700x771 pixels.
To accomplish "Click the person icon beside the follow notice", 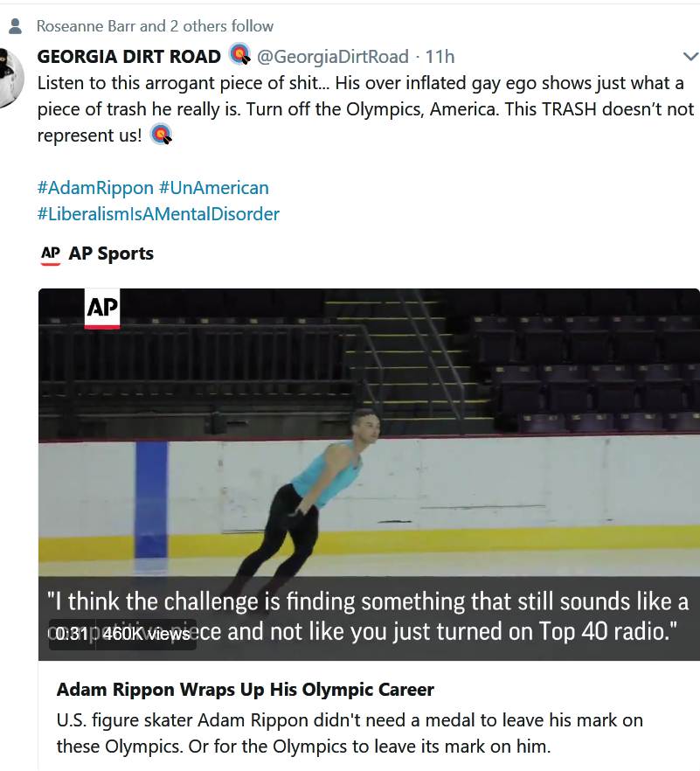I will pyautogui.click(x=14, y=26).
